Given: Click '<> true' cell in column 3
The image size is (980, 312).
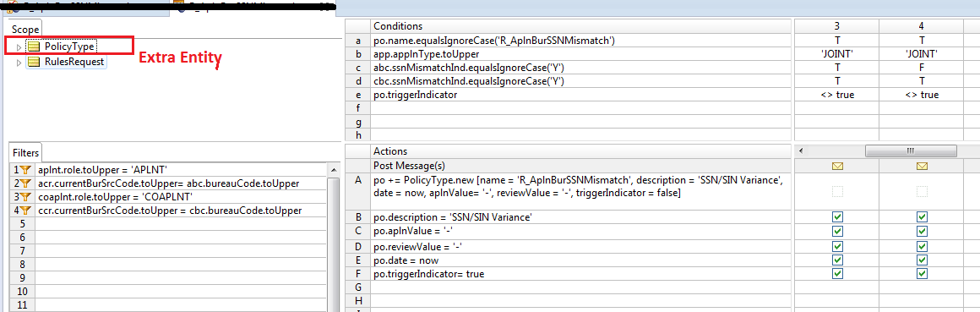Looking at the screenshot, I should point(837,95).
